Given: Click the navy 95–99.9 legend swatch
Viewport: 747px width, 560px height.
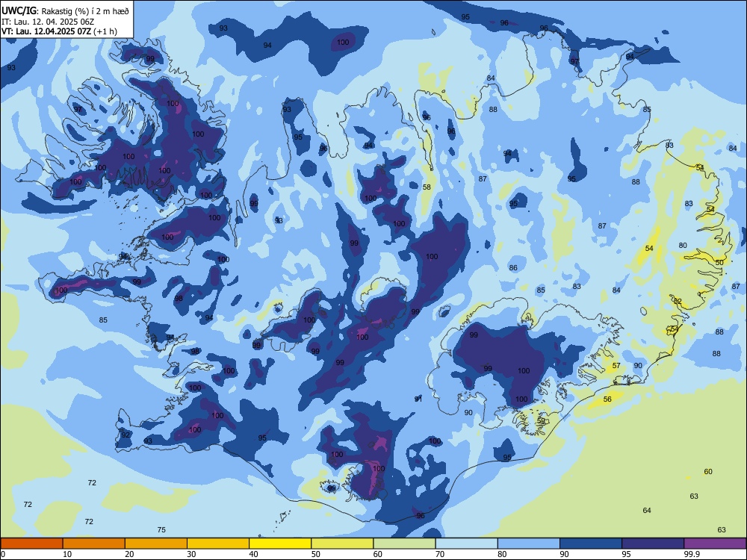Looking at the screenshot, I should (x=653, y=544).
